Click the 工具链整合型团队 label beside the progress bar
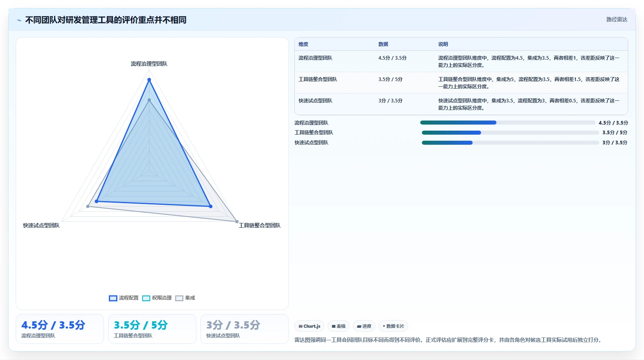 coord(314,133)
